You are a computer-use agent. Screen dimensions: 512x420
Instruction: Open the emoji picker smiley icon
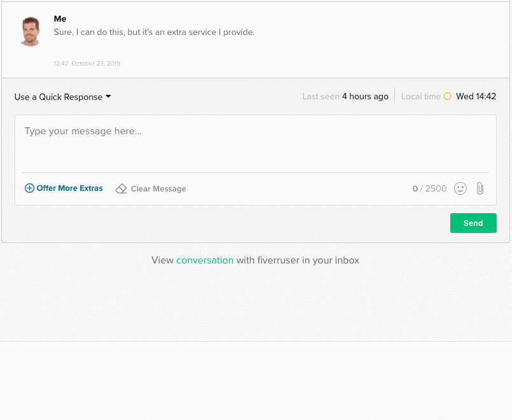[460, 188]
